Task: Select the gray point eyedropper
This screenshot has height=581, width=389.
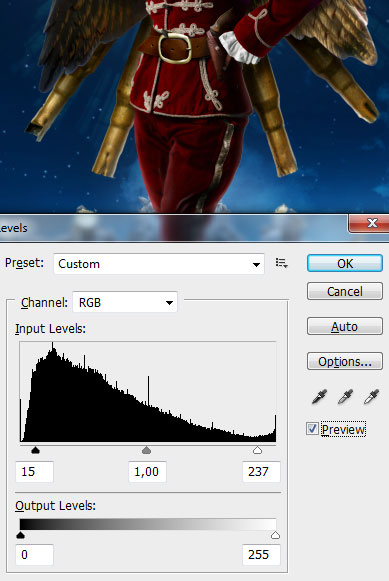Action: pos(345,396)
